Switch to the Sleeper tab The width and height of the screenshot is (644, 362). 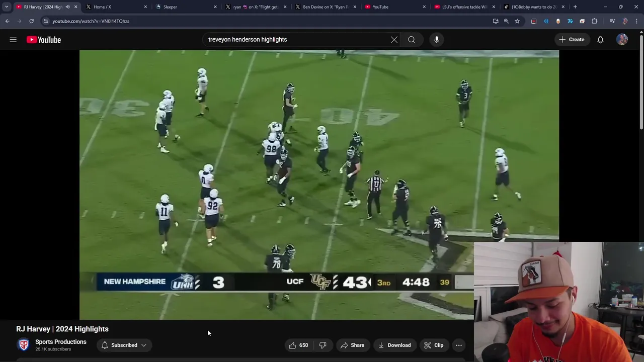[186, 7]
